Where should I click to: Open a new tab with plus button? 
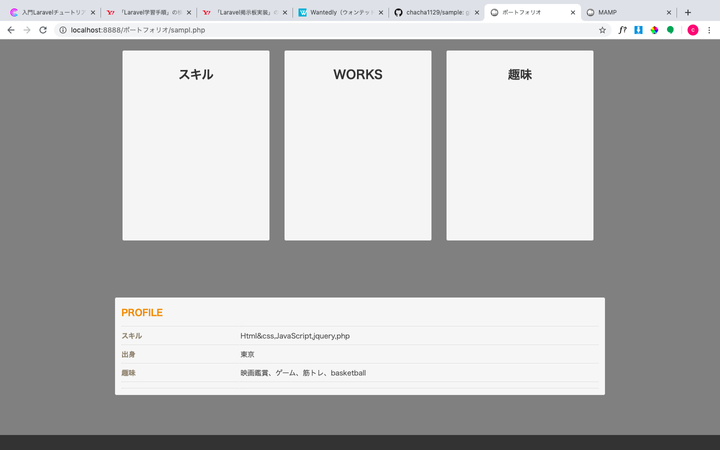point(688,12)
